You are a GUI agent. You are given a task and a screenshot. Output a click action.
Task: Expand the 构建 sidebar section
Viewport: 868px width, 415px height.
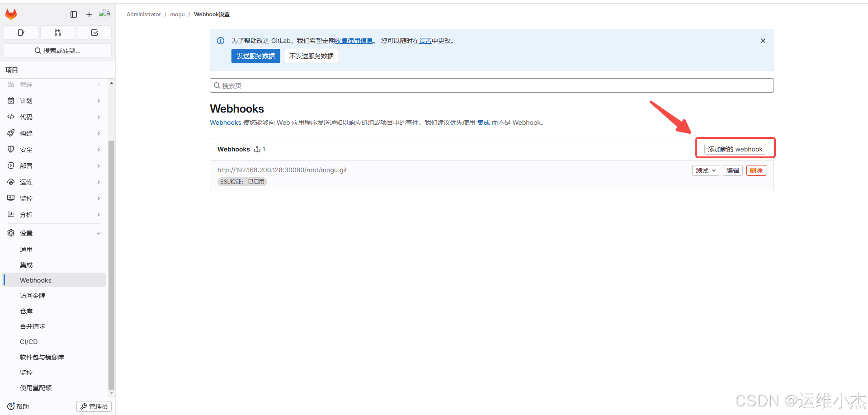54,133
